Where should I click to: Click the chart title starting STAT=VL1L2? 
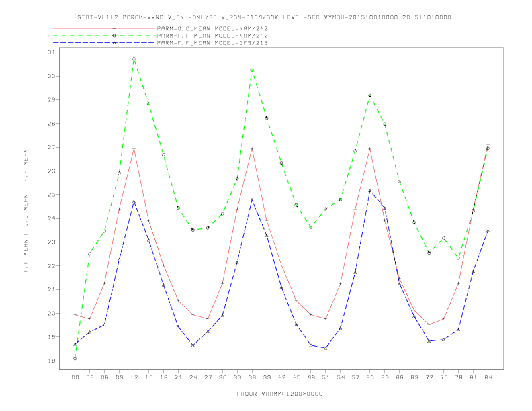click(264, 17)
